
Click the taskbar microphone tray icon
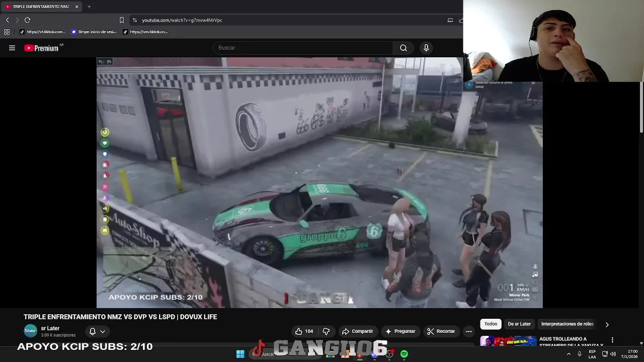[x=580, y=354]
